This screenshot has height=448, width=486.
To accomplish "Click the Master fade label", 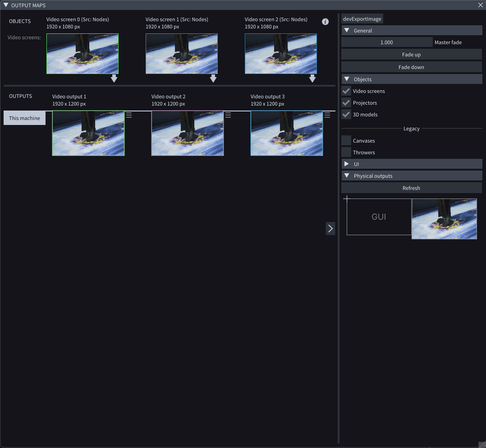I will (448, 42).
